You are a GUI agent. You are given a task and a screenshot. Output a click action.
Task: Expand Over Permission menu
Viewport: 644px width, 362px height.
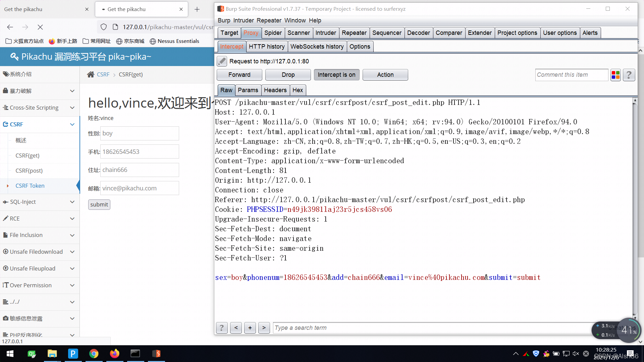click(x=40, y=286)
